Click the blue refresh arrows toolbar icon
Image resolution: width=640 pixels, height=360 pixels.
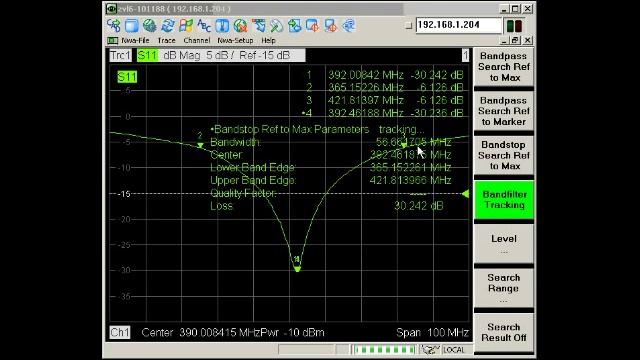[167, 25]
